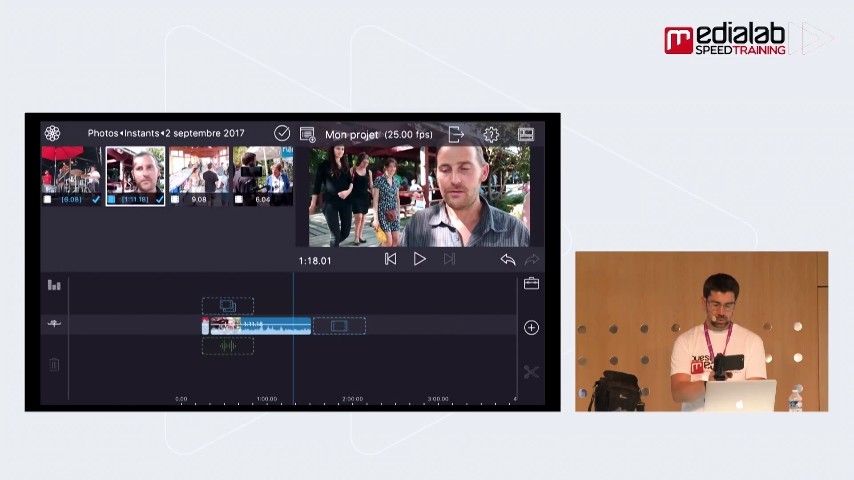Screen dimensions: 854x480
Task: Click the export/share project icon
Action: [x=456, y=134]
